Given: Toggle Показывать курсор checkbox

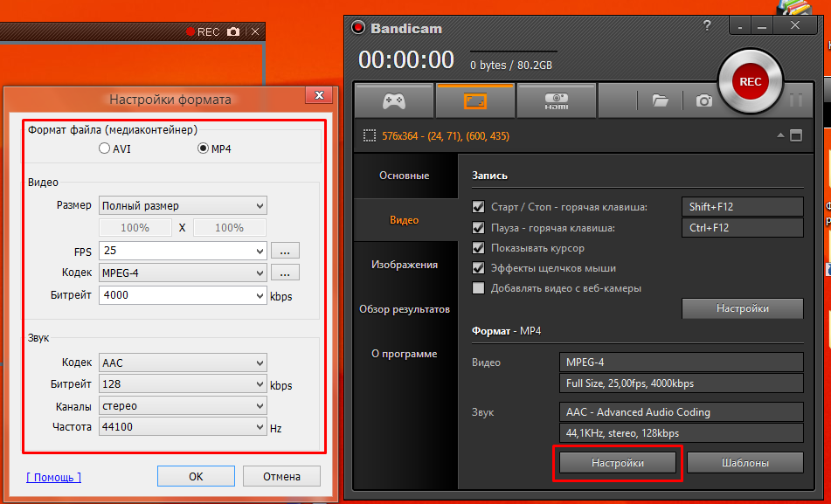Looking at the screenshot, I should (x=478, y=247).
